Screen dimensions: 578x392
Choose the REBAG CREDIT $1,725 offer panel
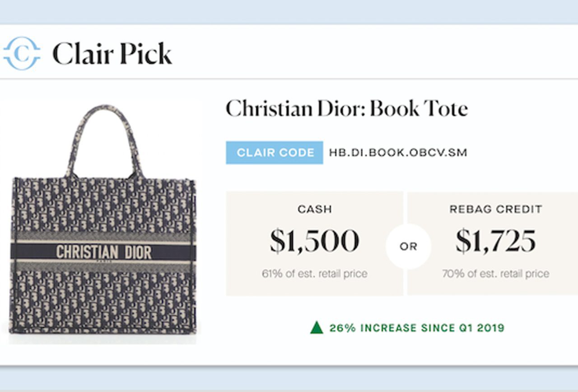(493, 243)
